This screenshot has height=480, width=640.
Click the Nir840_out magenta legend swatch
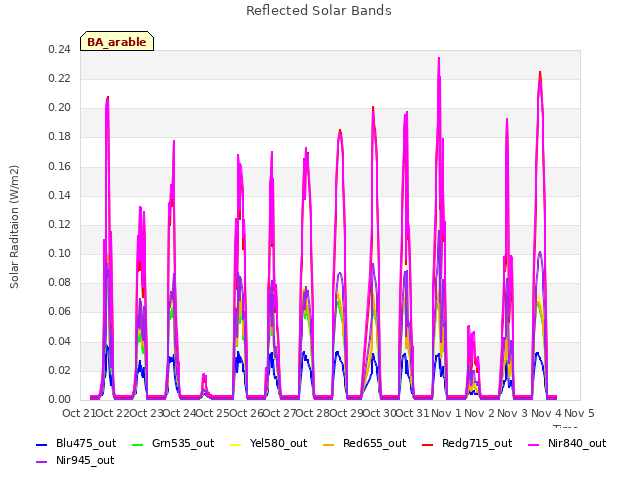(x=534, y=444)
